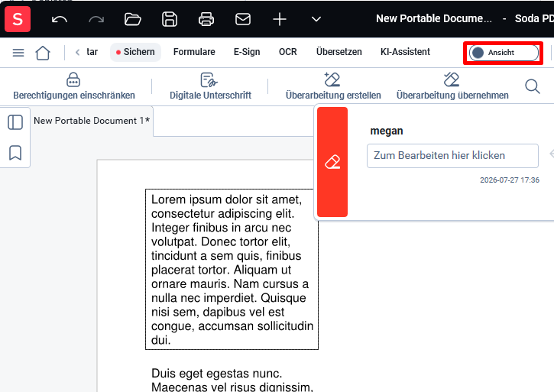This screenshot has width=554, height=392.
Task: Switch to the OCR tab
Action: pos(287,52)
